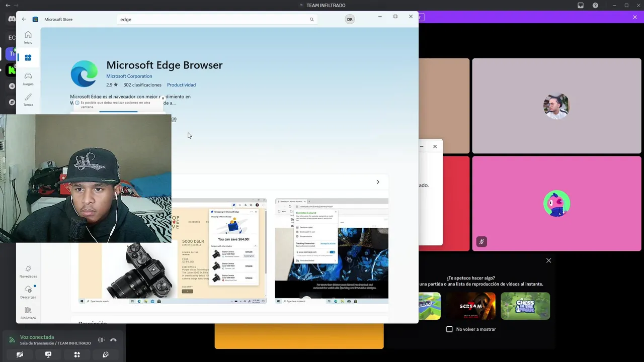Disconnect from voice with hang-up icon
644x362 pixels.
click(x=113, y=340)
